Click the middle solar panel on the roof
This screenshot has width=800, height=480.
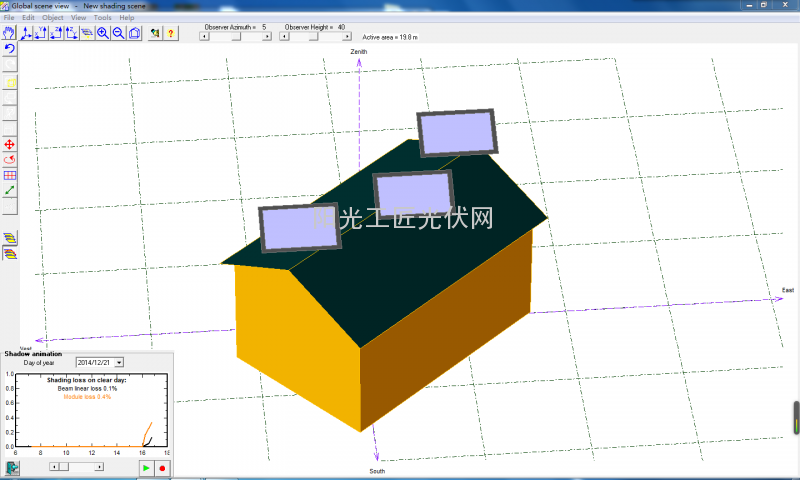[x=413, y=194]
